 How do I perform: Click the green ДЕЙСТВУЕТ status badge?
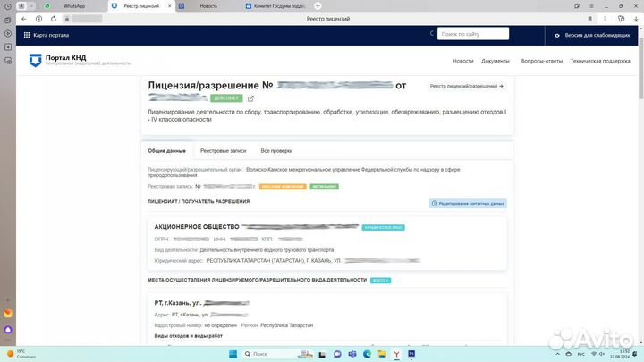[x=226, y=98]
